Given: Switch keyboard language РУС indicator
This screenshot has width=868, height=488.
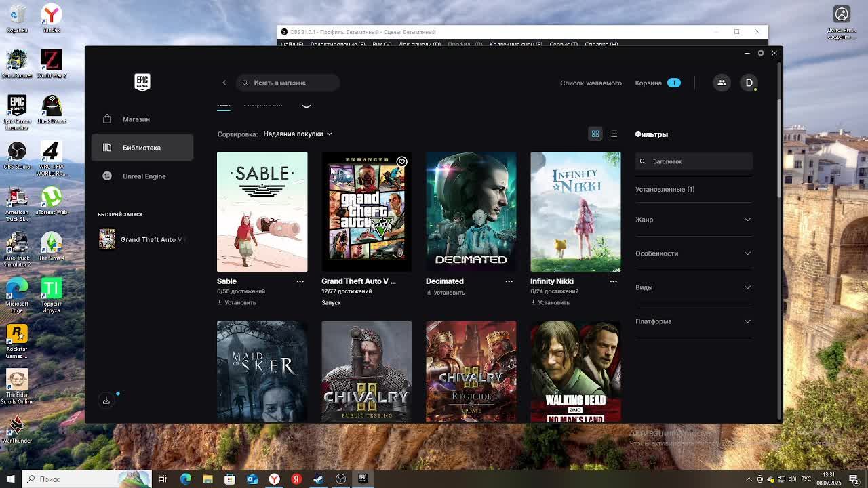Looking at the screenshot, I should click(806, 479).
